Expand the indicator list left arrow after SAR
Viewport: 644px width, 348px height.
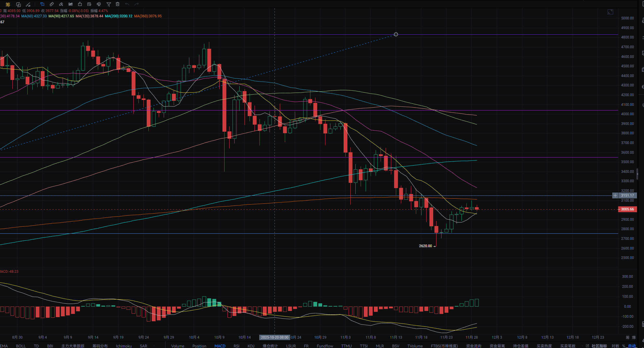[x=154, y=346]
